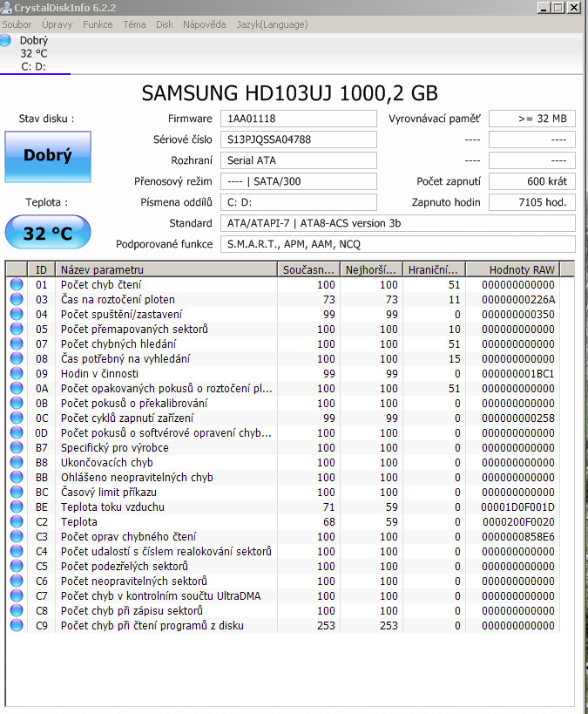Click CrystalDiskInfo title bar app icon
Screen dimensions: 588x714
pos(7,7)
